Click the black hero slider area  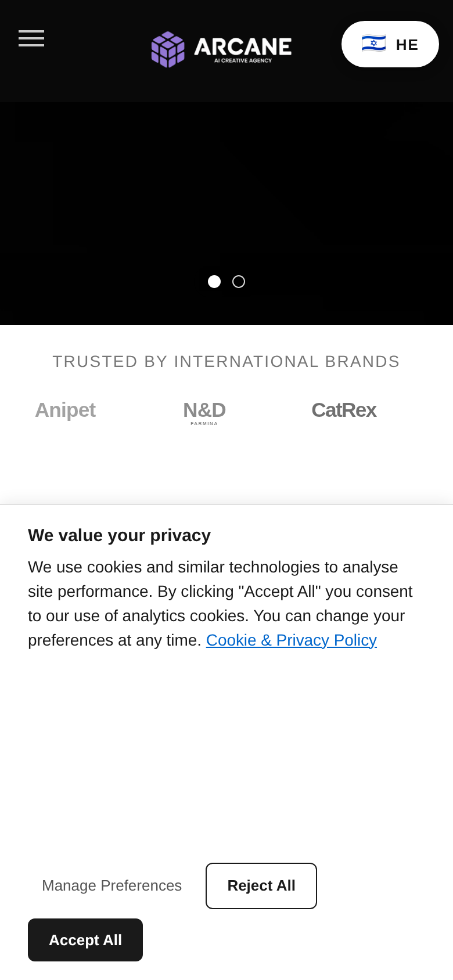pyautogui.click(x=227, y=192)
